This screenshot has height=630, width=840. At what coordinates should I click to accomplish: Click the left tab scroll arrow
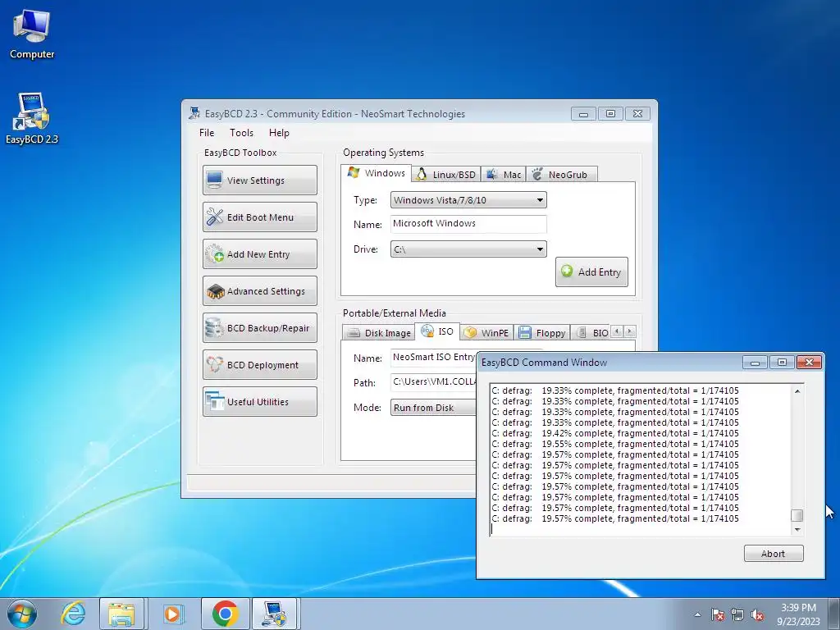pyautogui.click(x=617, y=331)
